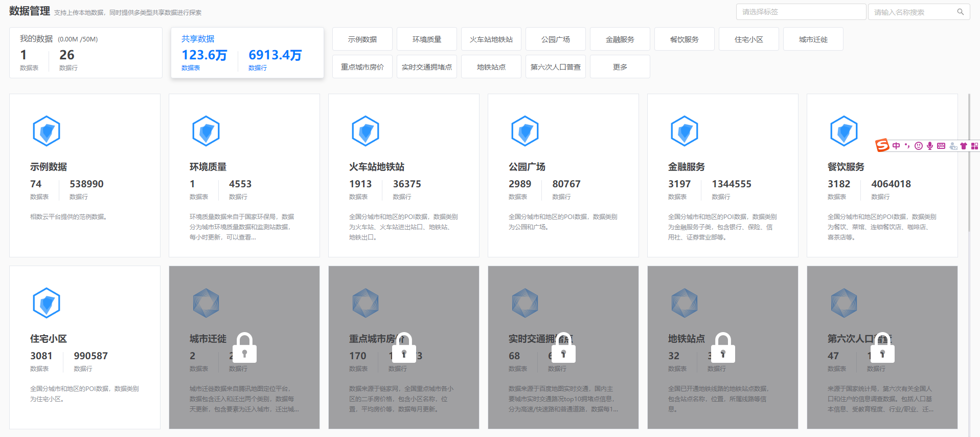Click the 环境质量 card title
Viewport: 980px width, 437px height.
208,167
